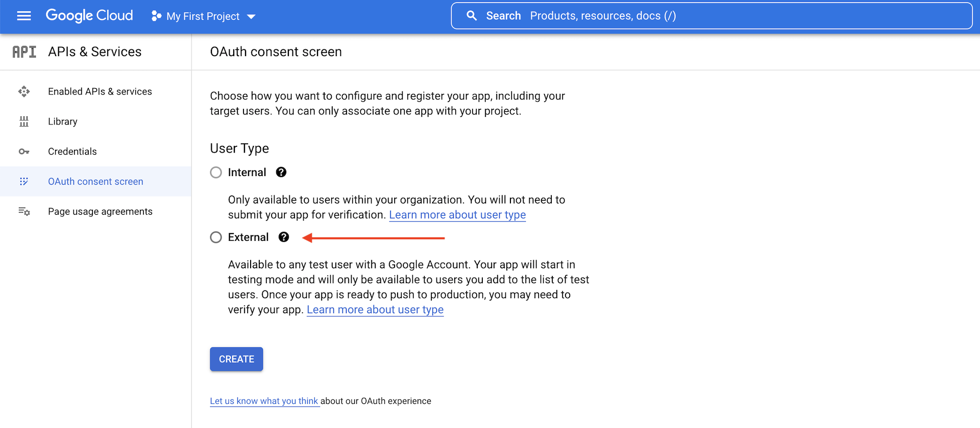
Task: Click the search magnifier icon
Action: pos(472,16)
